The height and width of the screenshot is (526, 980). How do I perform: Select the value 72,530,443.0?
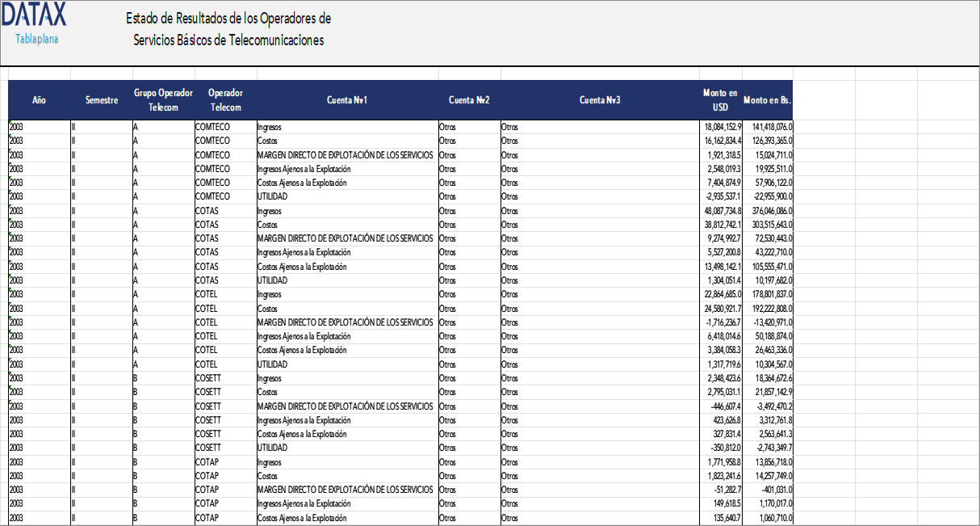[768, 238]
